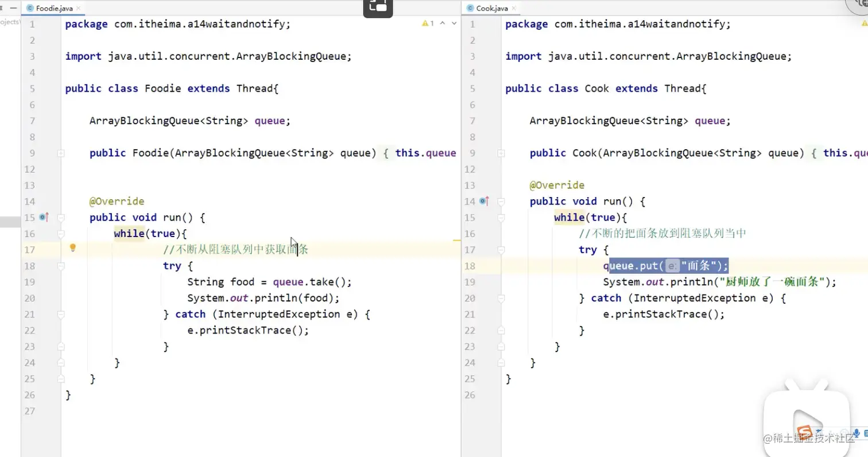The width and height of the screenshot is (868, 457).
Task: Click "InterruptedException" in Cook.java catch clause
Action: coord(695,298)
